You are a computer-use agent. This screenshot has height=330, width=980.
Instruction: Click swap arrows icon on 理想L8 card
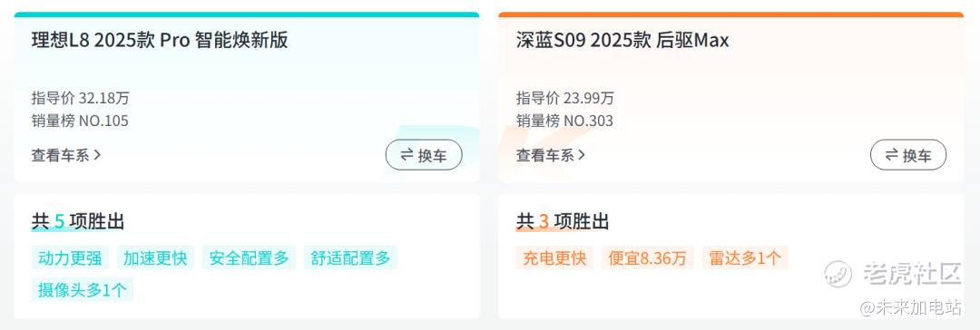point(407,155)
